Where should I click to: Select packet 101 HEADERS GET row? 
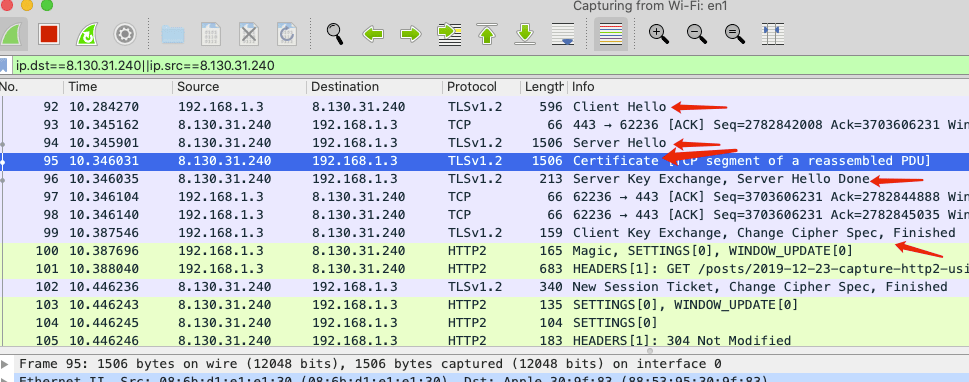coord(484,269)
